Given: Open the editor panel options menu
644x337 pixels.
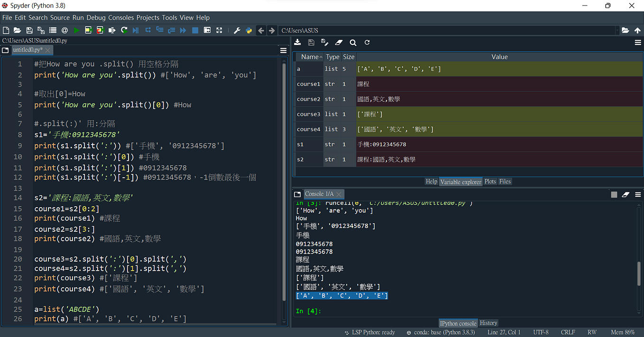Looking at the screenshot, I should pyautogui.click(x=283, y=50).
